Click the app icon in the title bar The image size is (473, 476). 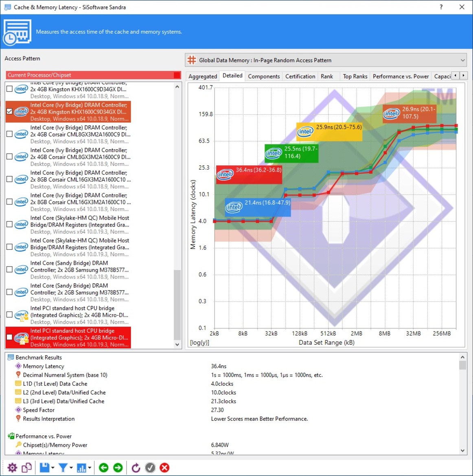8,7
